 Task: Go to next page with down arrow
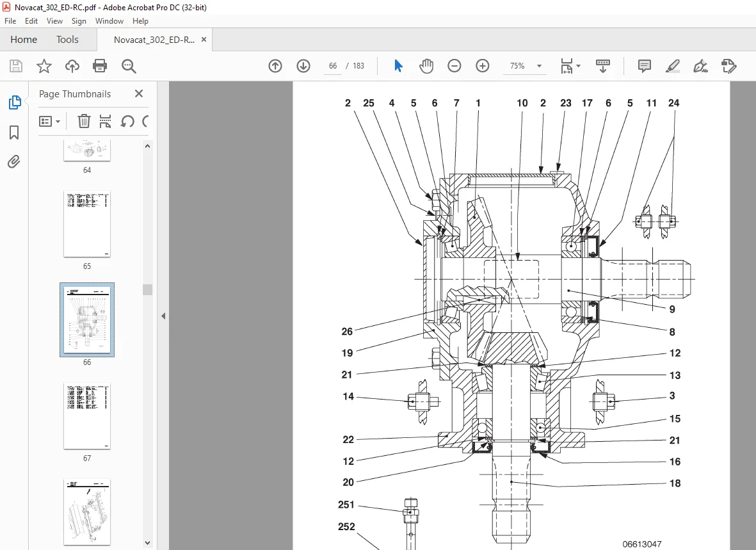[303, 66]
